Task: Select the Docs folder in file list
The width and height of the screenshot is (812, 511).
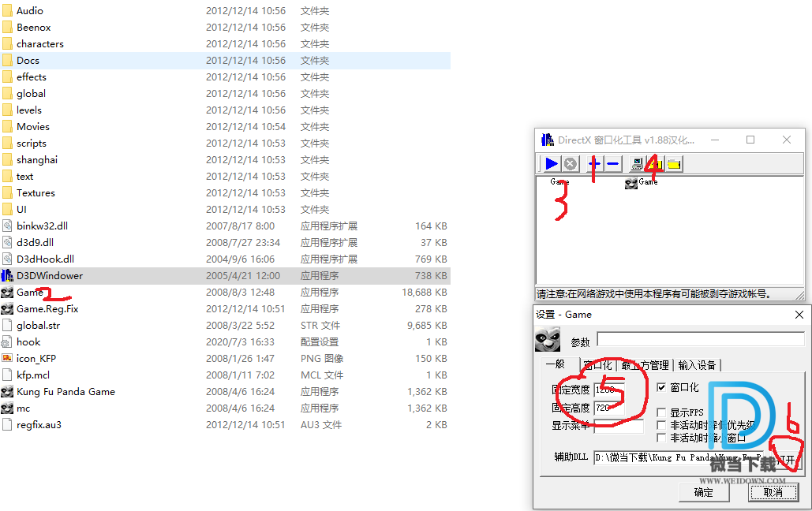Action: click(x=28, y=61)
